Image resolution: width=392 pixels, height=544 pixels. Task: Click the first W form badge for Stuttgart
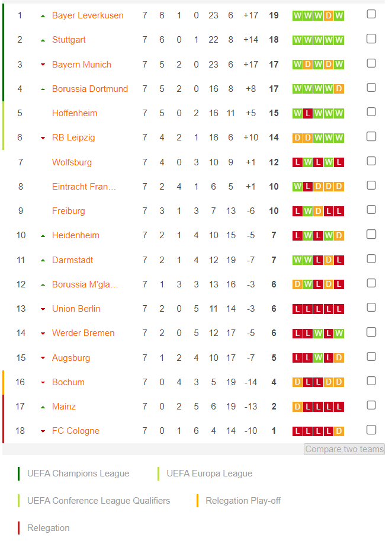297,40
